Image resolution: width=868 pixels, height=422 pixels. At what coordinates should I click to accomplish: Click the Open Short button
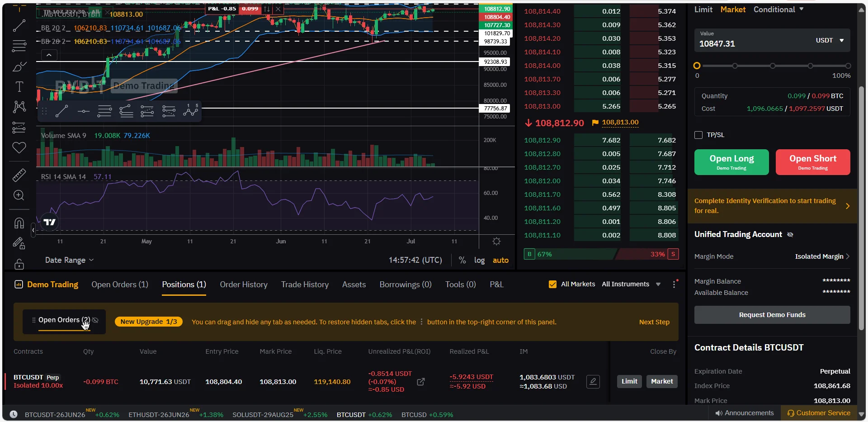click(813, 162)
